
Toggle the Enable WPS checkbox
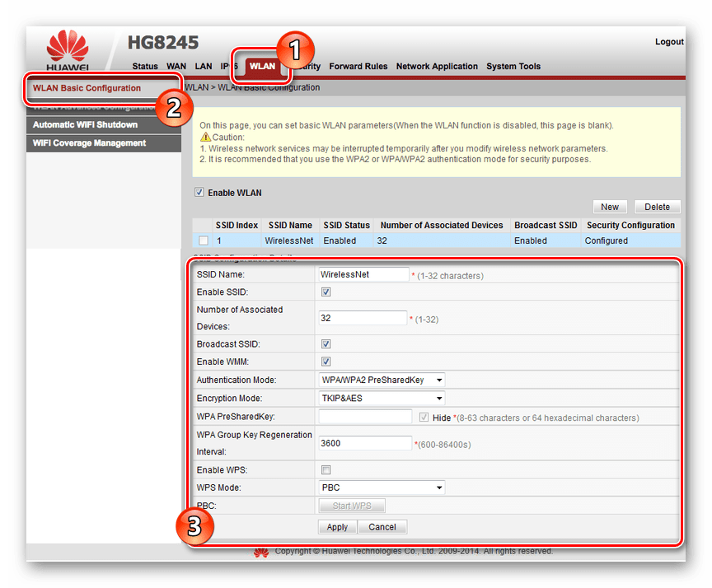pos(326,469)
